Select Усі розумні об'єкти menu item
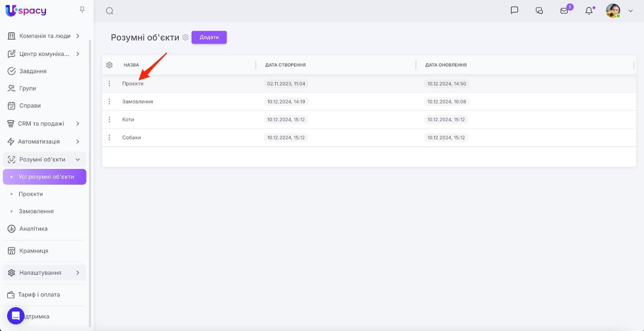The width and height of the screenshot is (644, 331). tap(46, 177)
